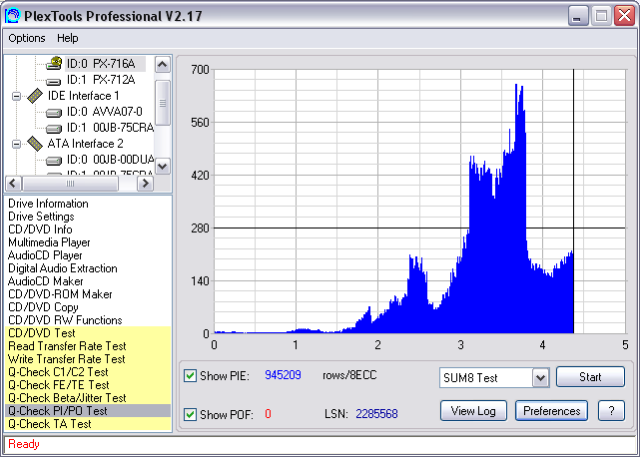The width and height of the screenshot is (640, 457).
Task: Click the 00JB-00DUA drive icon
Action: 54,159
